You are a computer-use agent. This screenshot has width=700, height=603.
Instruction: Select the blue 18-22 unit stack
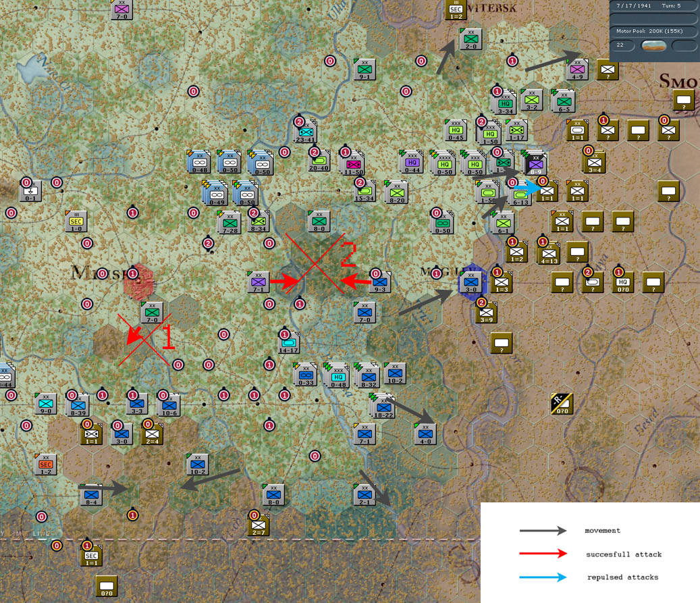[x=383, y=407]
